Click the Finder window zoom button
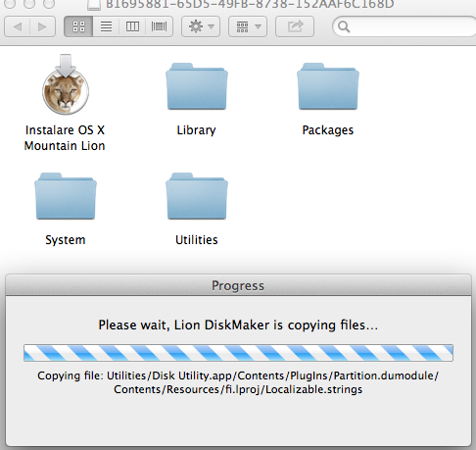476x450 pixels. click(49, 3)
